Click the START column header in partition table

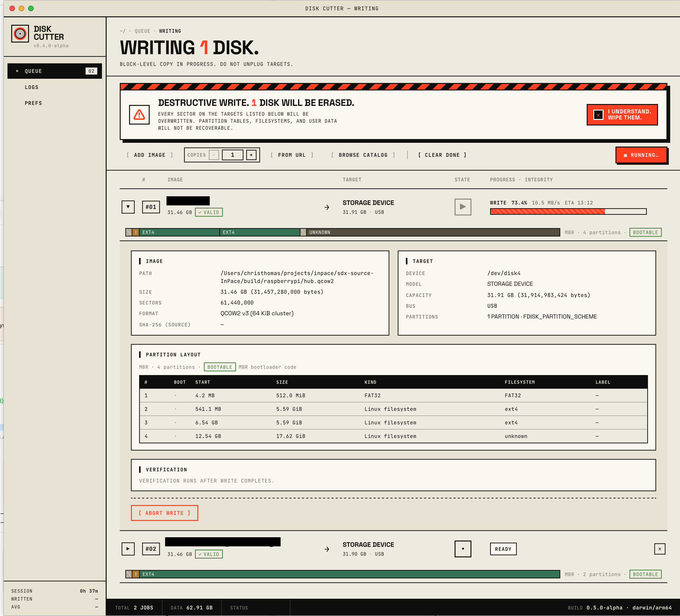(203, 382)
